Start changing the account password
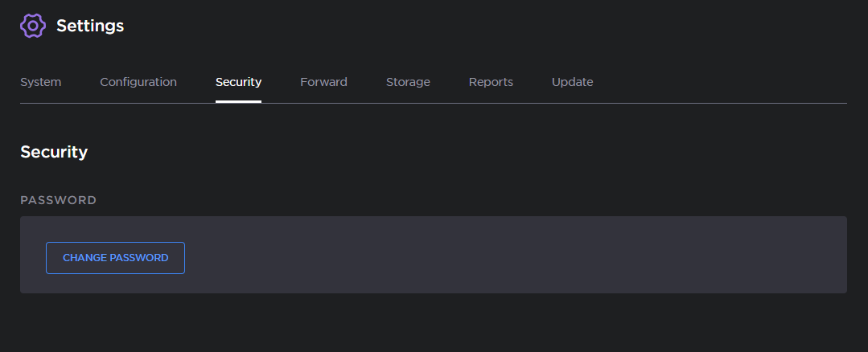Viewport: 868px width, 352px height. click(x=115, y=258)
